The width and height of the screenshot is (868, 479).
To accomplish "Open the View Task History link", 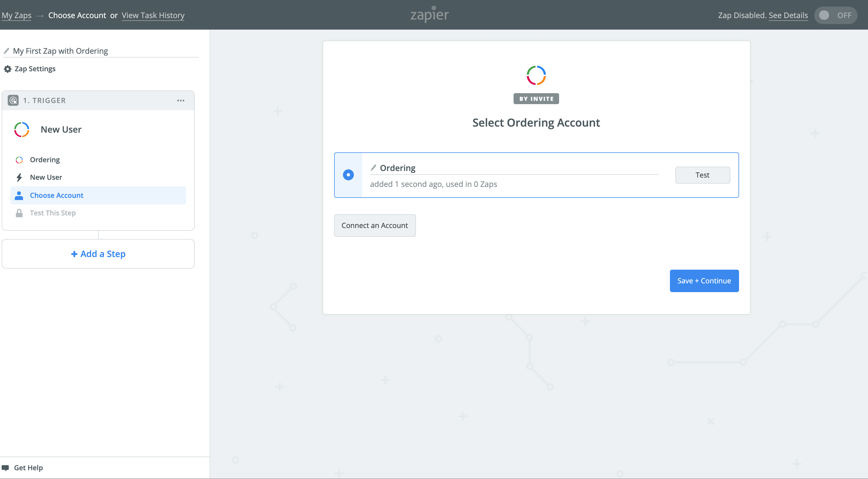I will [x=153, y=16].
